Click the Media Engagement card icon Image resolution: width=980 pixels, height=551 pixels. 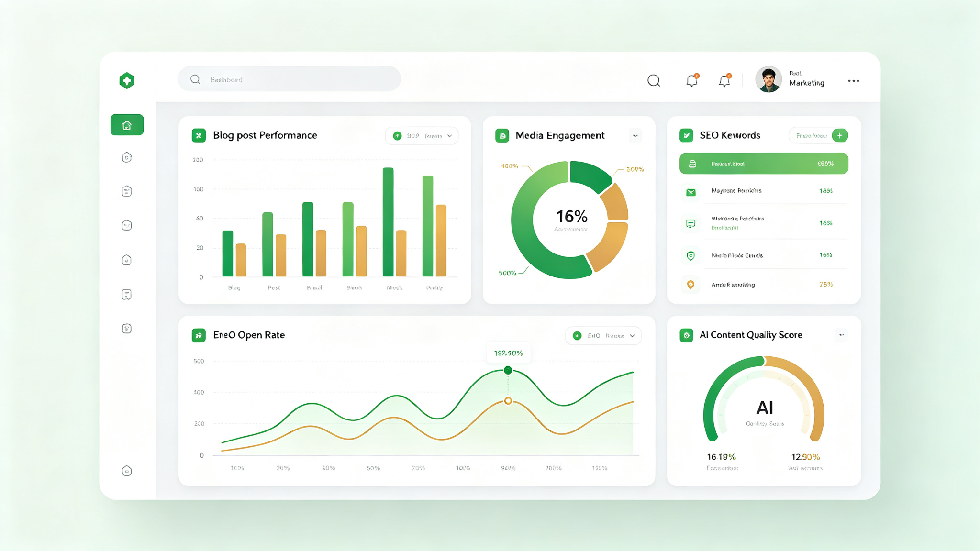pyautogui.click(x=502, y=135)
